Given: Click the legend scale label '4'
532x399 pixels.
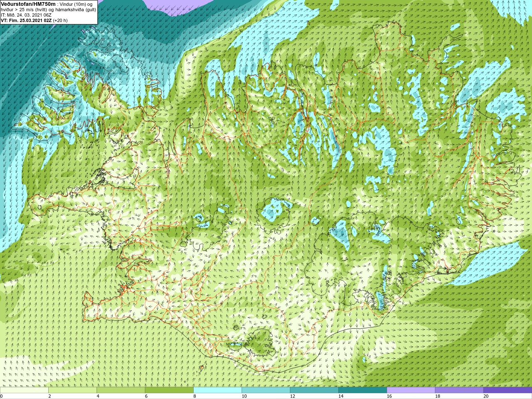Looking at the screenshot, I should (x=98, y=396).
